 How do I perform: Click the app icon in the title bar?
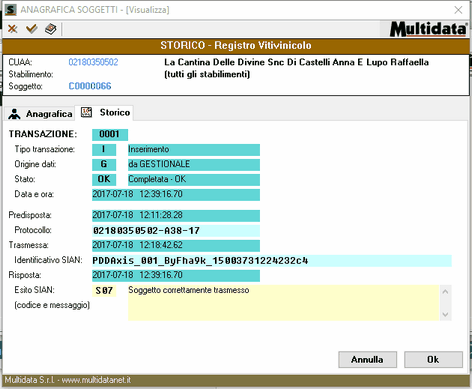10,10
